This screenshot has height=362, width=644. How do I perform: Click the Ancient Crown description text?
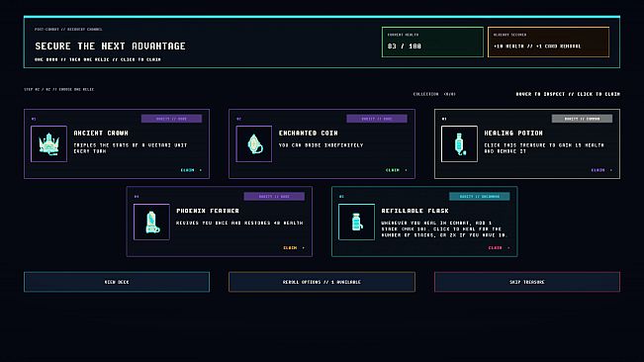pyautogui.click(x=131, y=148)
